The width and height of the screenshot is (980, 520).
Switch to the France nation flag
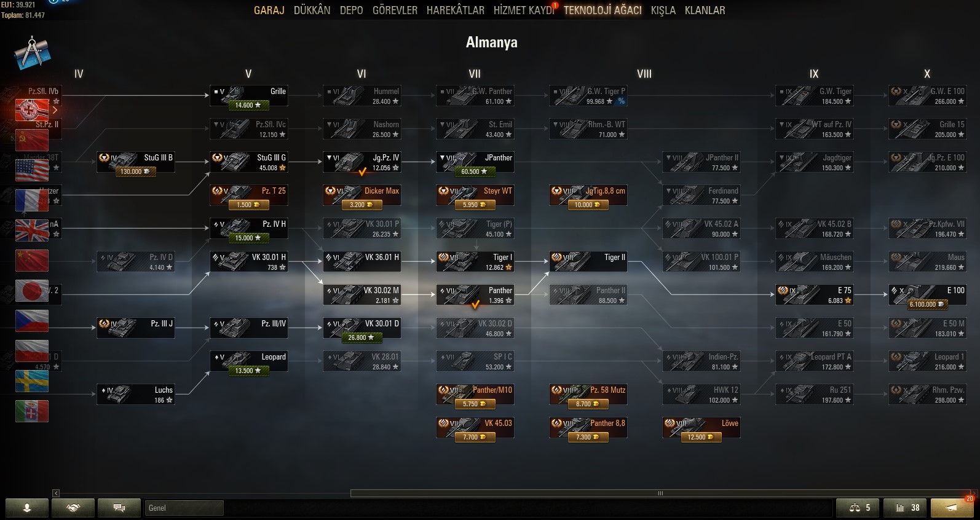click(32, 200)
